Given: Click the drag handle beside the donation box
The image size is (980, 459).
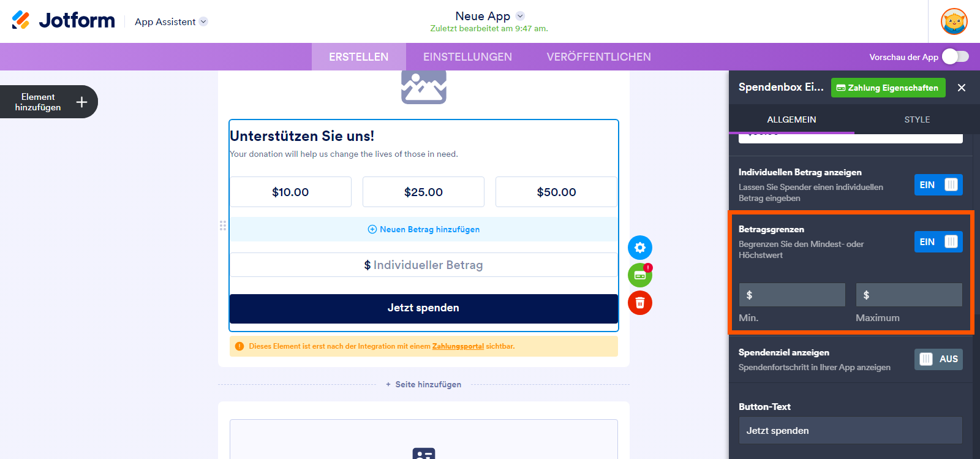Looking at the screenshot, I should tap(223, 226).
